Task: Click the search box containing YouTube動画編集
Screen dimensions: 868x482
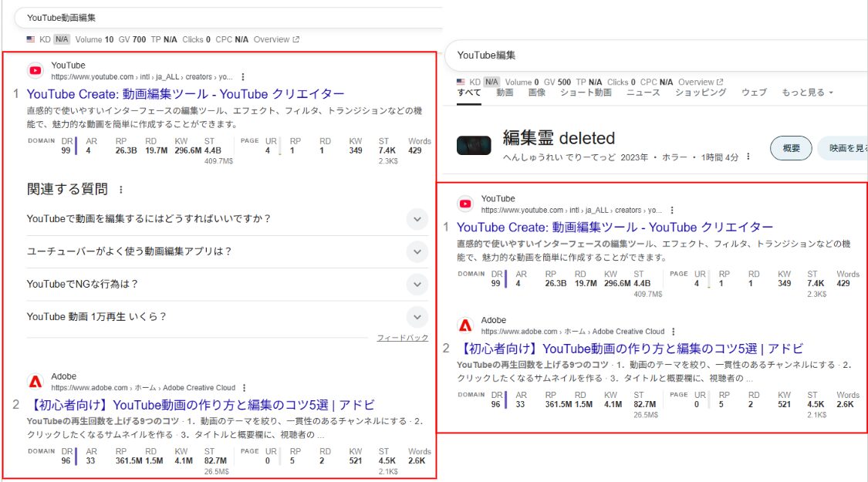Action: [231, 17]
